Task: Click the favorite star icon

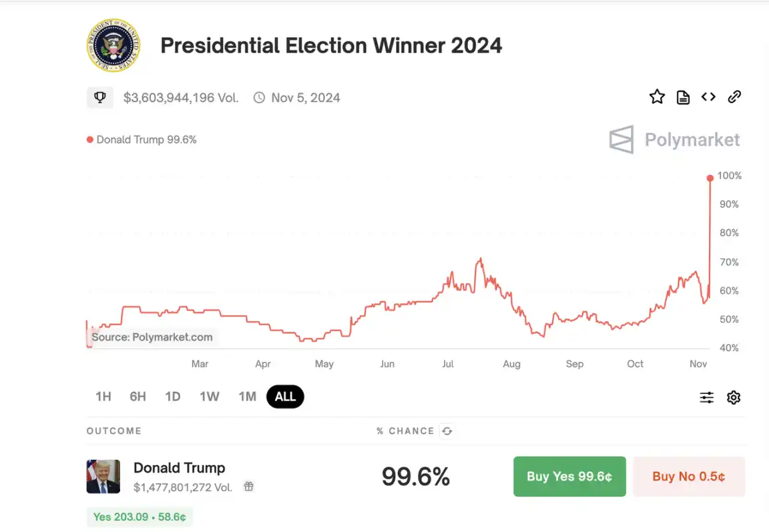Action: tap(657, 97)
